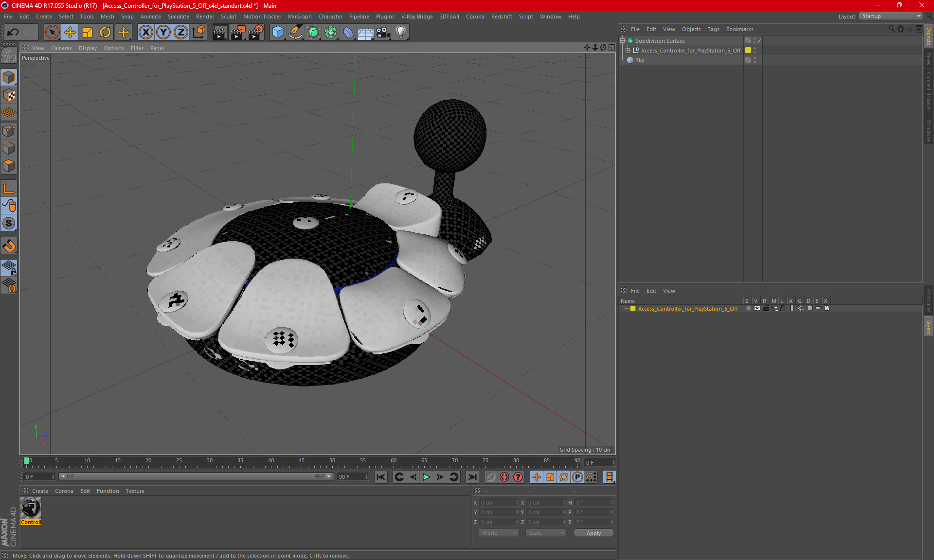The height and width of the screenshot is (560, 934).
Task: Open Object Manager Tags menu
Action: coord(713,29)
